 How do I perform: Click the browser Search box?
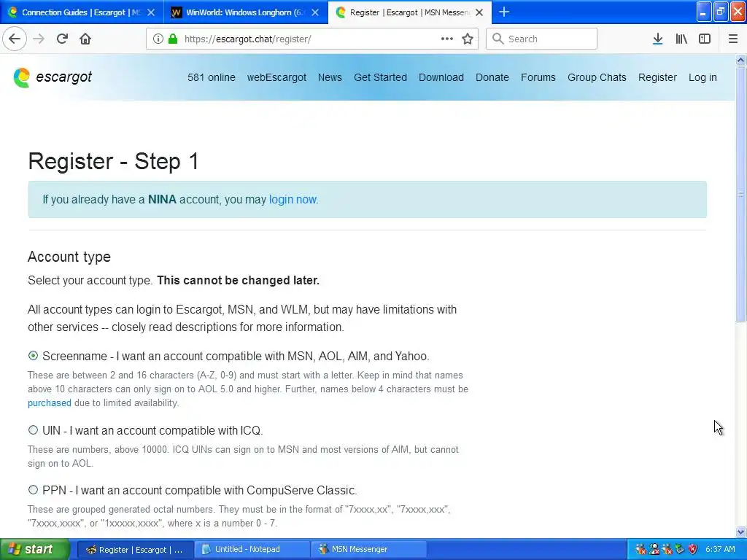[x=541, y=39]
